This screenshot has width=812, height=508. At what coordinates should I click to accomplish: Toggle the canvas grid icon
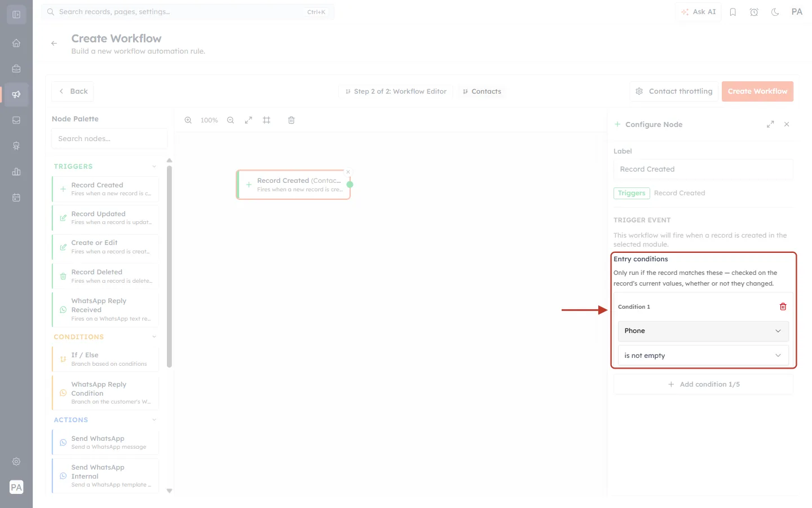[267, 120]
